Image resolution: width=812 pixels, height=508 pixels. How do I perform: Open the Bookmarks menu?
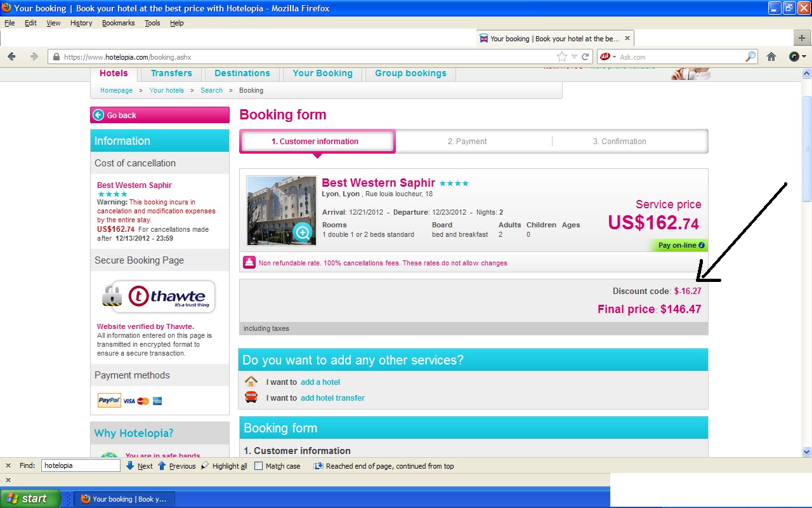[x=118, y=23]
